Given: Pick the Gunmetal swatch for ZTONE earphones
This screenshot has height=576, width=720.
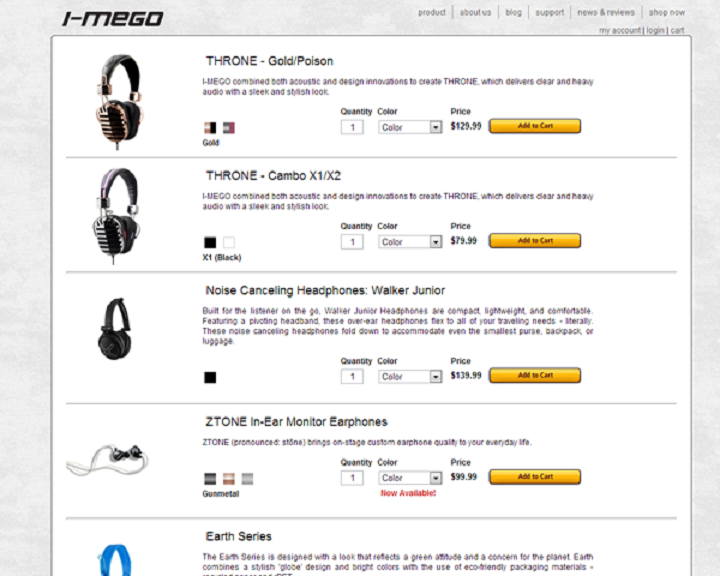Looking at the screenshot, I should (x=210, y=479).
